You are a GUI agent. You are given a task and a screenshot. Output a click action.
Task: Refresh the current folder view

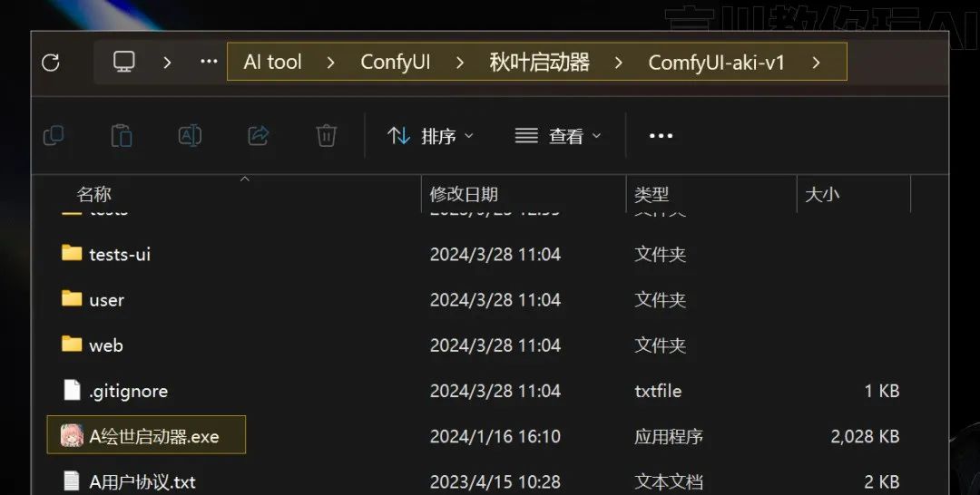(51, 63)
